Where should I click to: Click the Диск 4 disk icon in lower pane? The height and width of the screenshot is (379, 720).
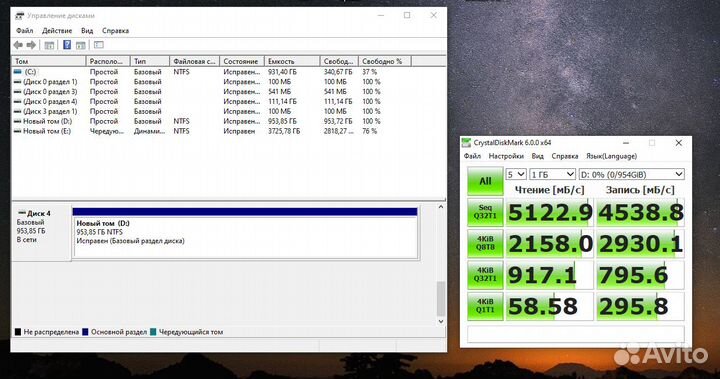coord(22,213)
